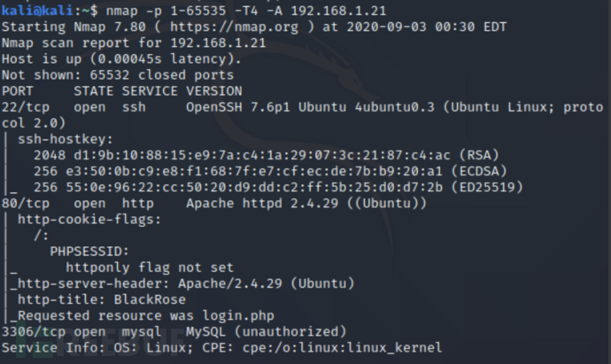The image size is (611, 364).
Task: Click the https://nmap.org URL
Action: click(x=234, y=27)
